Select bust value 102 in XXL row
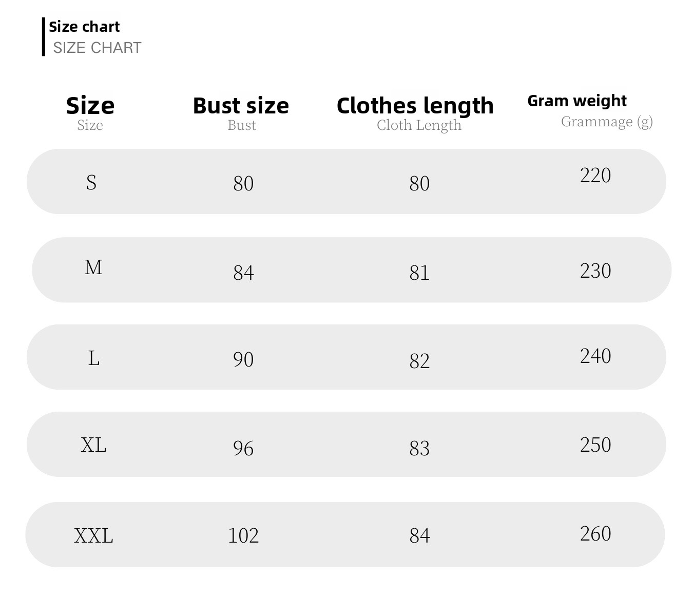This screenshot has width=693, height=616. click(x=243, y=535)
